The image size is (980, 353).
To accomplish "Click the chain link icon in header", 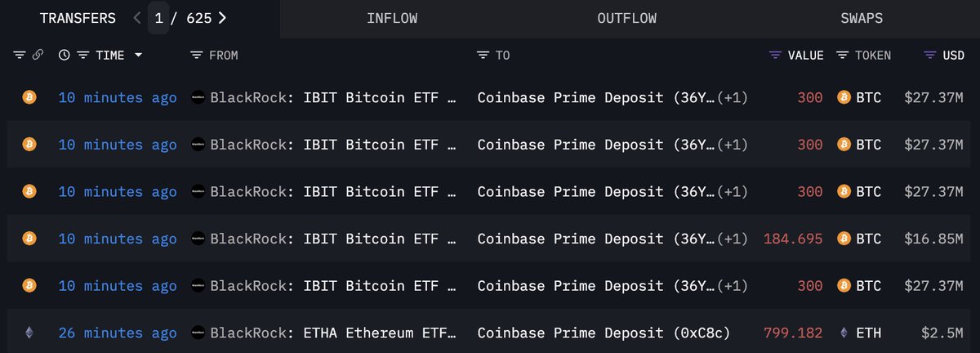I will pos(38,56).
